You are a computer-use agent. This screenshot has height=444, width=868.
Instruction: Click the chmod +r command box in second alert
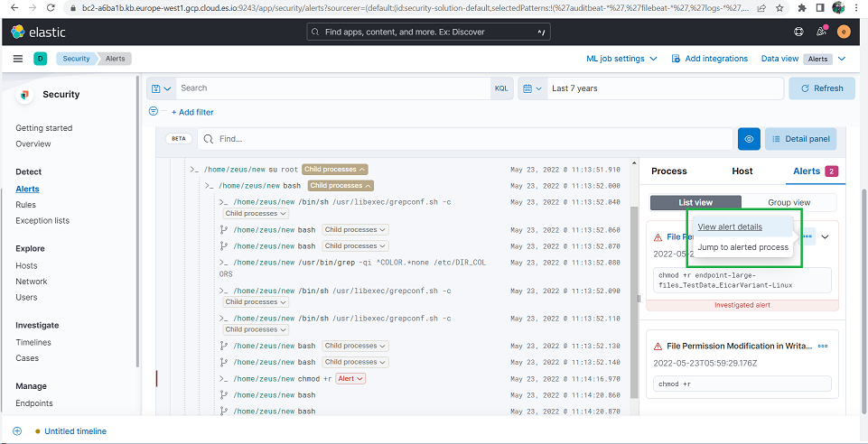(x=742, y=384)
